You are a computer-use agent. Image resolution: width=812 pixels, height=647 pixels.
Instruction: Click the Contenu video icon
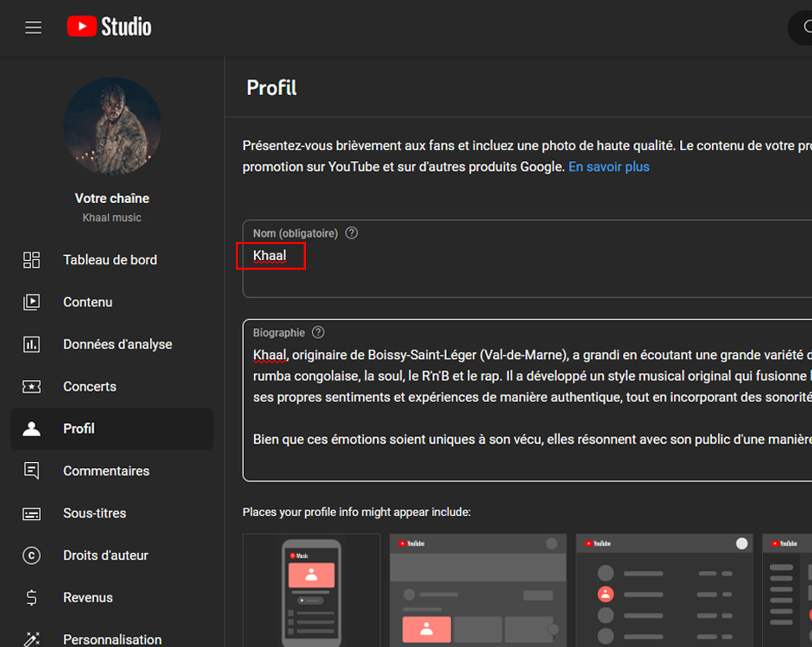click(32, 302)
